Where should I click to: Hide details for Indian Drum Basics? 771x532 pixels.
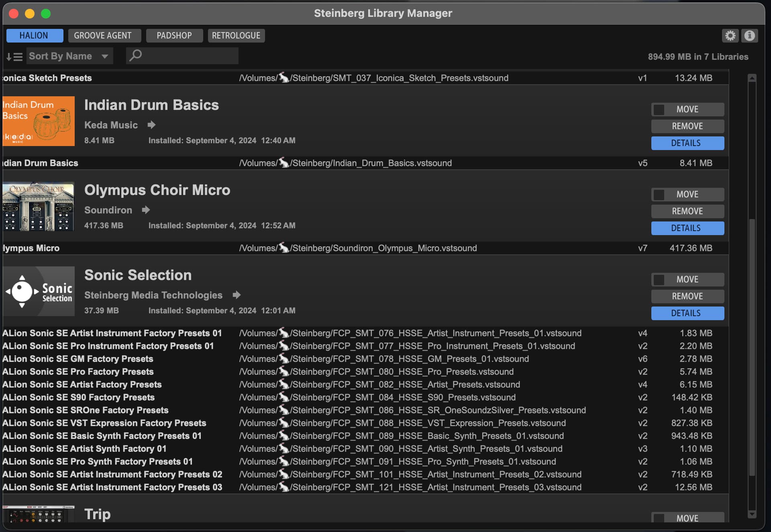pos(687,143)
